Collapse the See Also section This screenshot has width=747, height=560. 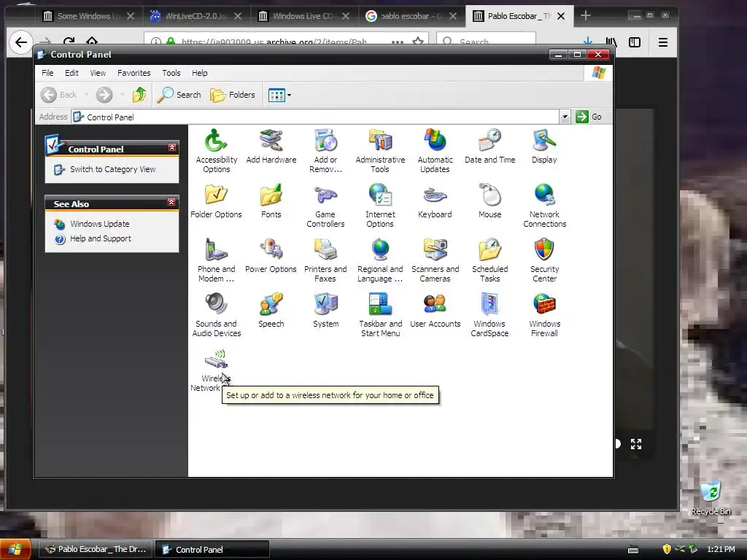[x=172, y=203]
